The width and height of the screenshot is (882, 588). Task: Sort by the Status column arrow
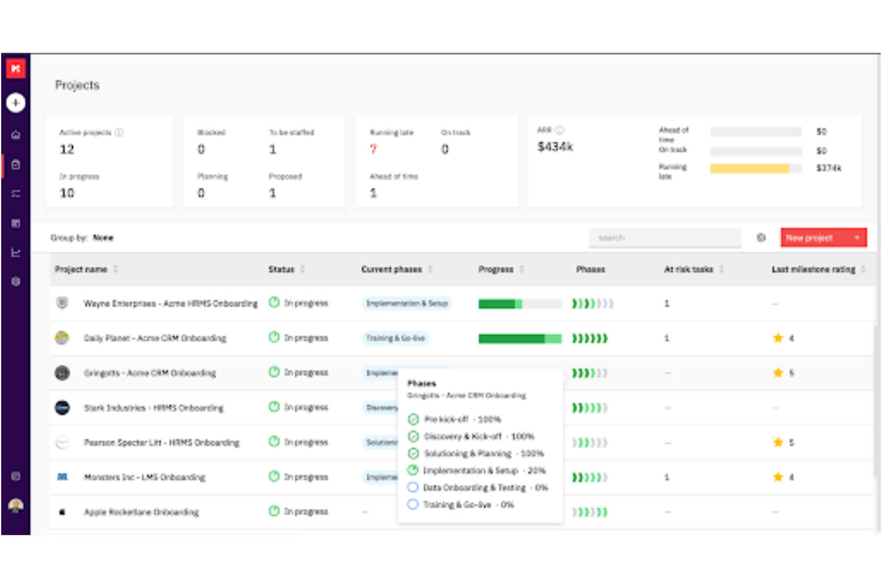(x=303, y=269)
